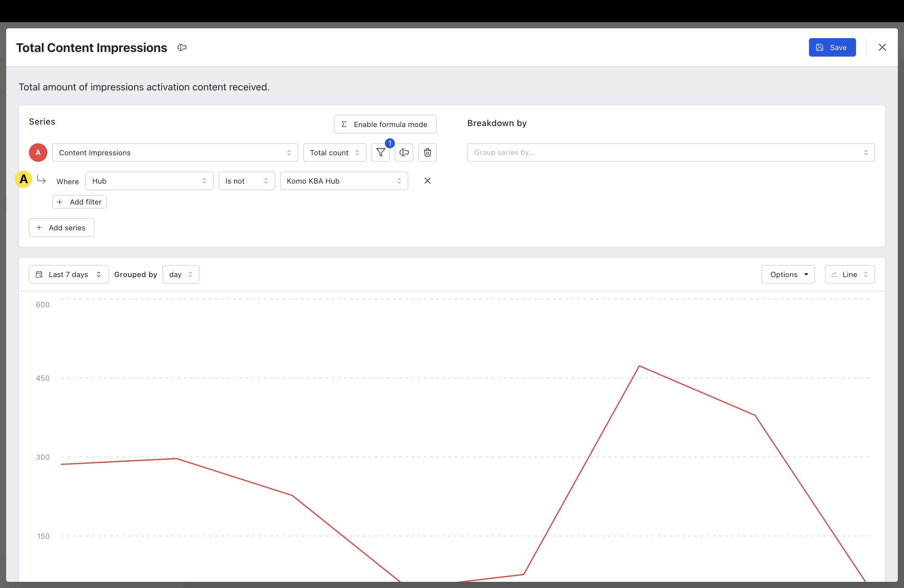Click the rename icon beside the chart title

coord(182,47)
